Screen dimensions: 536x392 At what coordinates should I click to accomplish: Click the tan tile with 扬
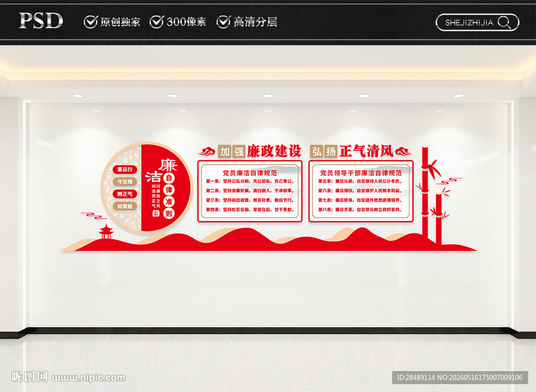tap(331, 151)
